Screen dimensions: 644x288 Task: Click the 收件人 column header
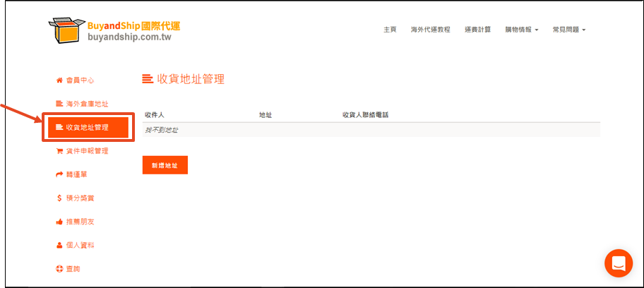coord(155,115)
